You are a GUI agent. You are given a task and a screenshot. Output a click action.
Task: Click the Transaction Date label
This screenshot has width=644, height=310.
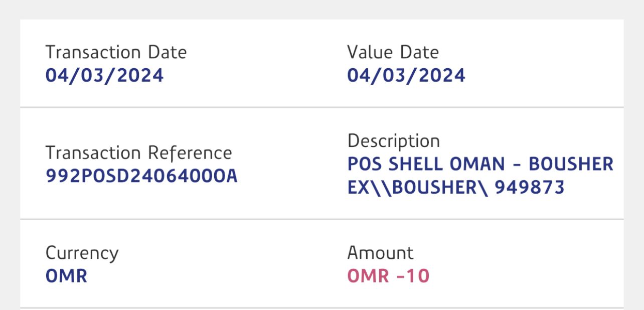[116, 53]
